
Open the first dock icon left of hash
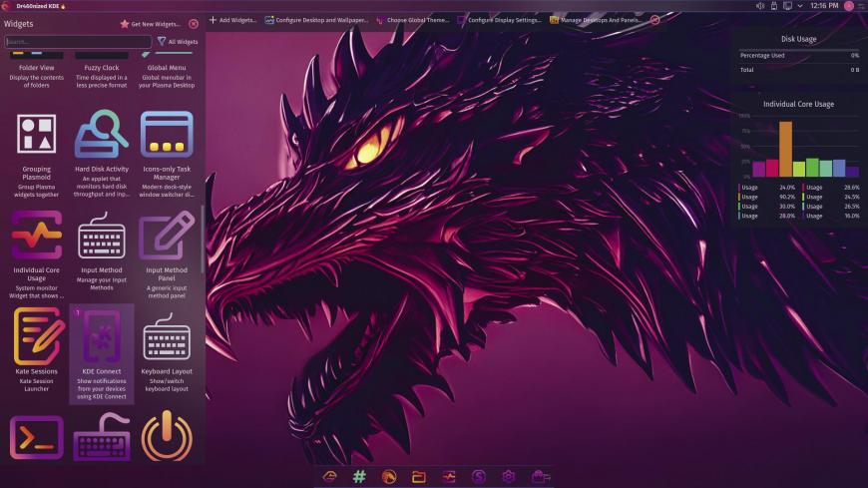(330, 476)
